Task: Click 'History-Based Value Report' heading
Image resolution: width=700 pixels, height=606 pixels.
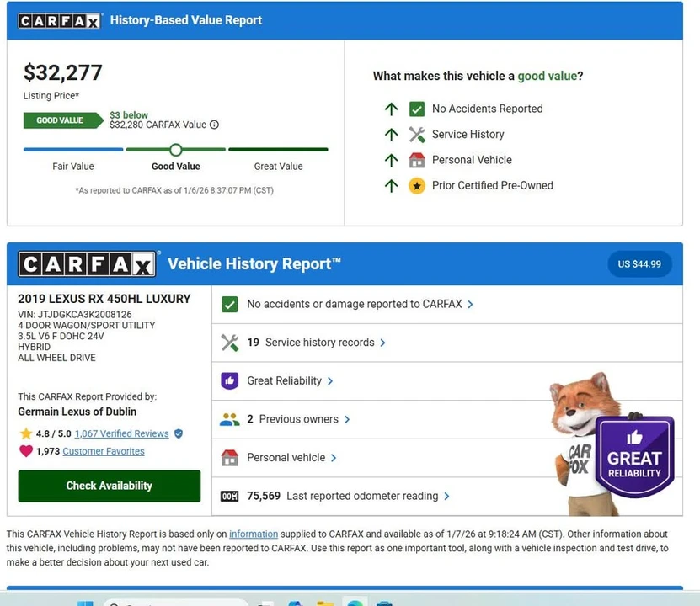Action: pos(185,20)
